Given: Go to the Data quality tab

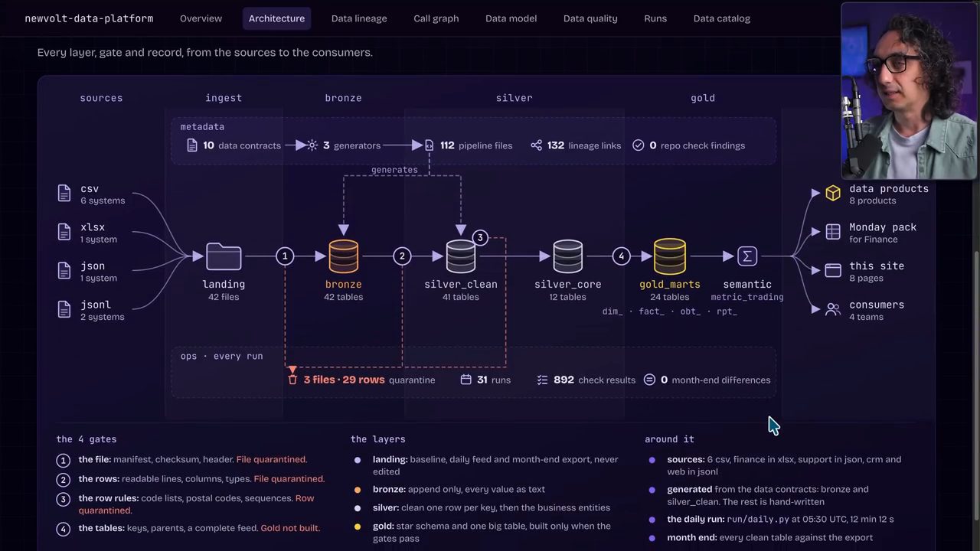Looking at the screenshot, I should click(590, 18).
